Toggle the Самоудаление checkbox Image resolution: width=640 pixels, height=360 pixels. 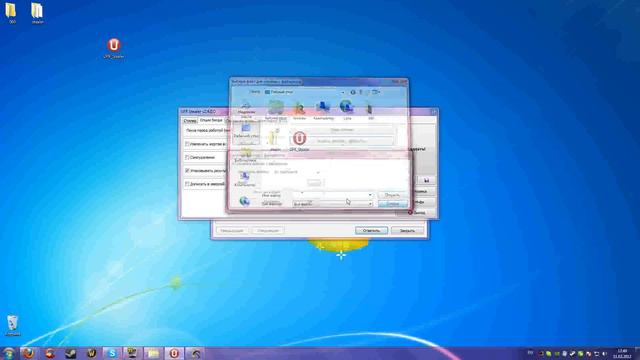(x=187, y=157)
